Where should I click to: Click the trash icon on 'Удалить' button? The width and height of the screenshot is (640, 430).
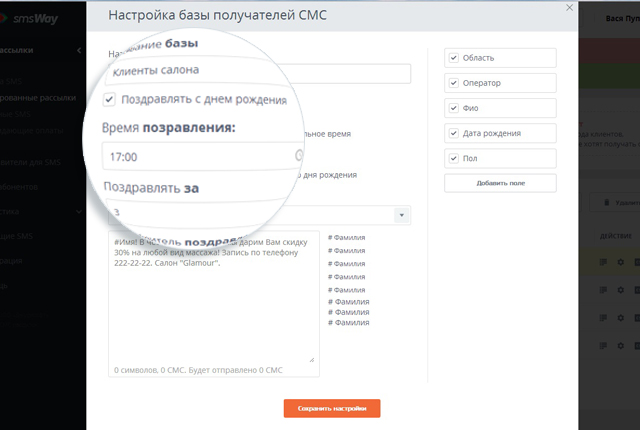tap(607, 202)
